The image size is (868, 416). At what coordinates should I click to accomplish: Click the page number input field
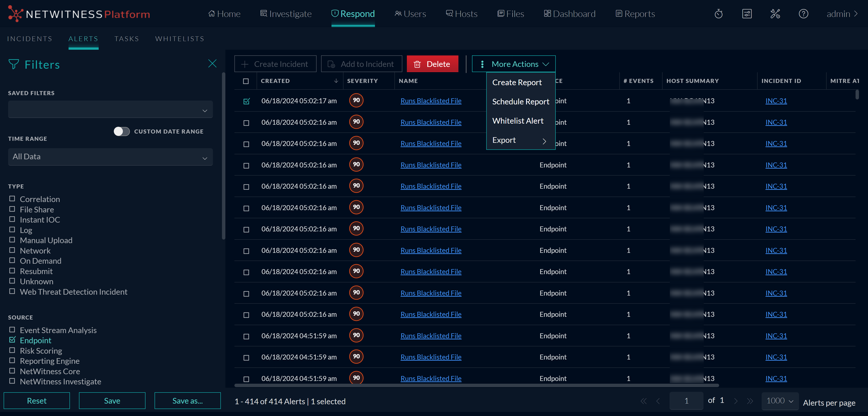(x=686, y=401)
